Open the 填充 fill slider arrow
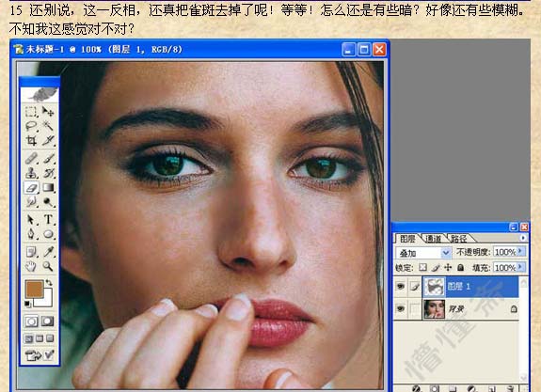The width and height of the screenshot is (541, 392). coord(521,267)
